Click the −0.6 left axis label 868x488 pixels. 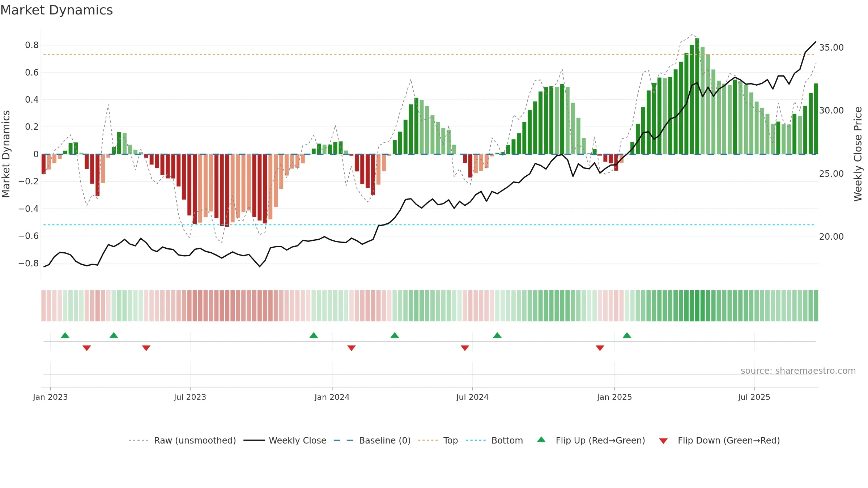(29, 236)
